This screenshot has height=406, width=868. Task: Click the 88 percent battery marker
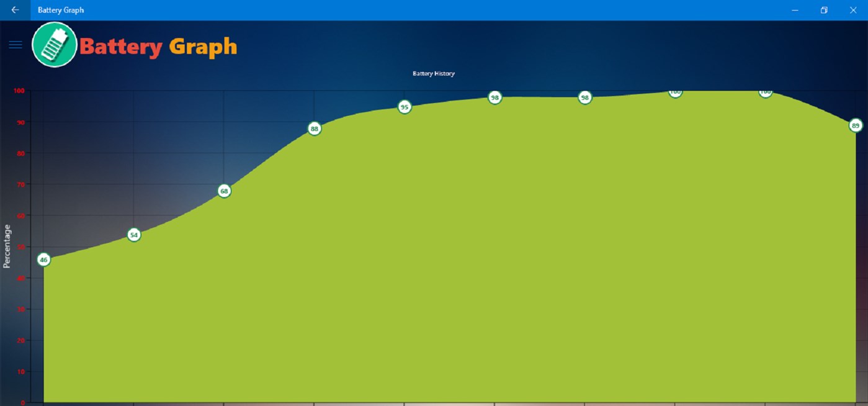click(x=315, y=129)
